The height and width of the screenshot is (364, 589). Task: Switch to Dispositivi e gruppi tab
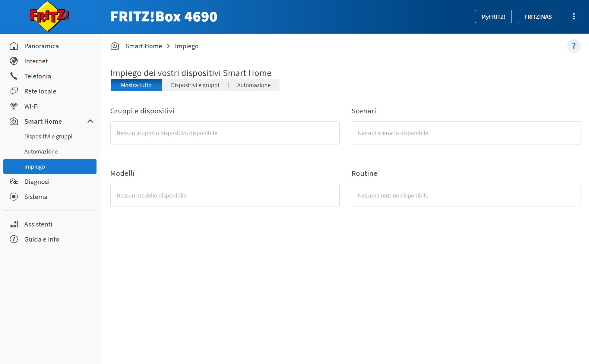point(195,85)
